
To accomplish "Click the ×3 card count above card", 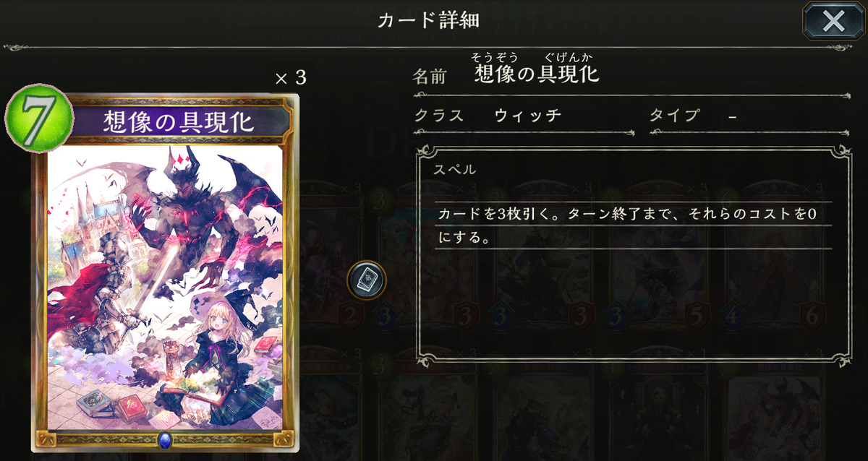I will [291, 78].
